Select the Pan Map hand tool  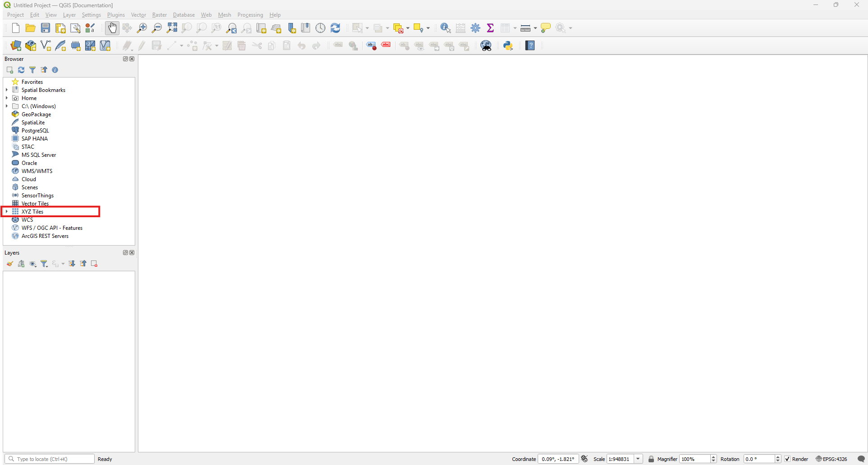click(112, 28)
